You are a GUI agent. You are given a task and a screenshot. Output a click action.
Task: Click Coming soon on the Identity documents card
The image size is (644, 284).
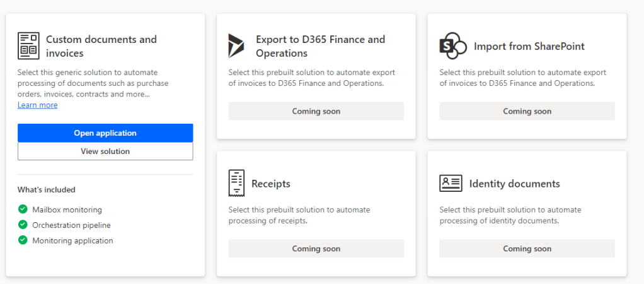pos(527,249)
